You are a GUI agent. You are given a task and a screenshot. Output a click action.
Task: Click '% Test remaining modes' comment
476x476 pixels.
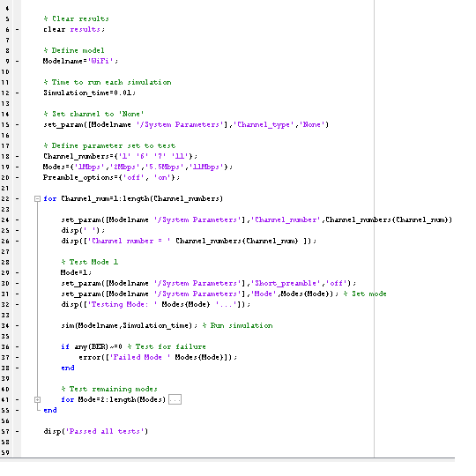click(x=109, y=390)
